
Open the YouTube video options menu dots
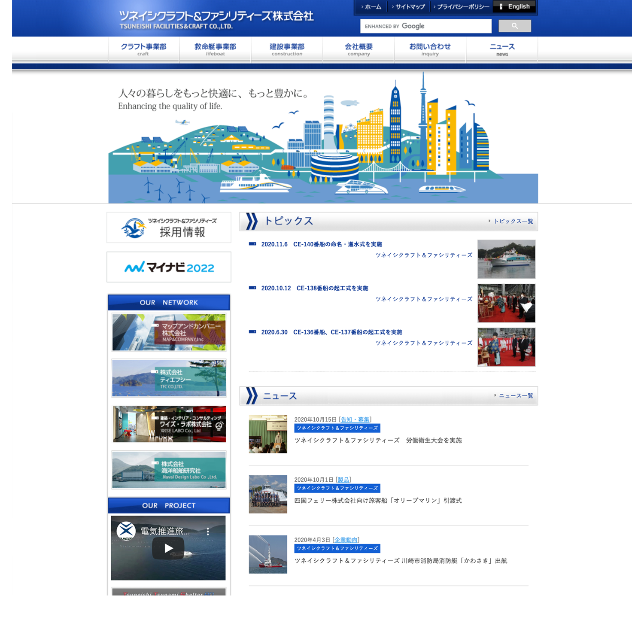click(208, 531)
